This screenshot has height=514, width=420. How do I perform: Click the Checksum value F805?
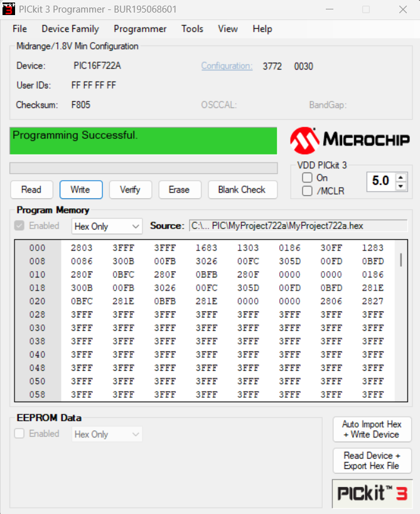tap(80, 105)
